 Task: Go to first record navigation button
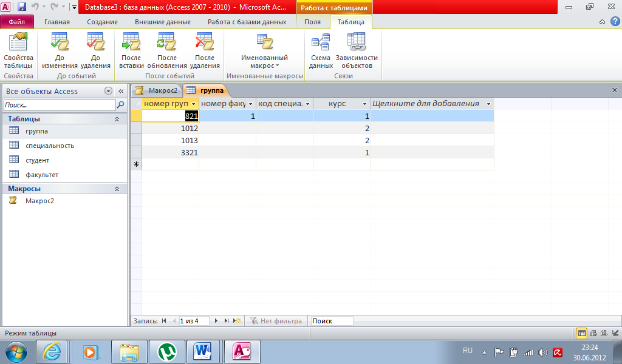click(164, 321)
